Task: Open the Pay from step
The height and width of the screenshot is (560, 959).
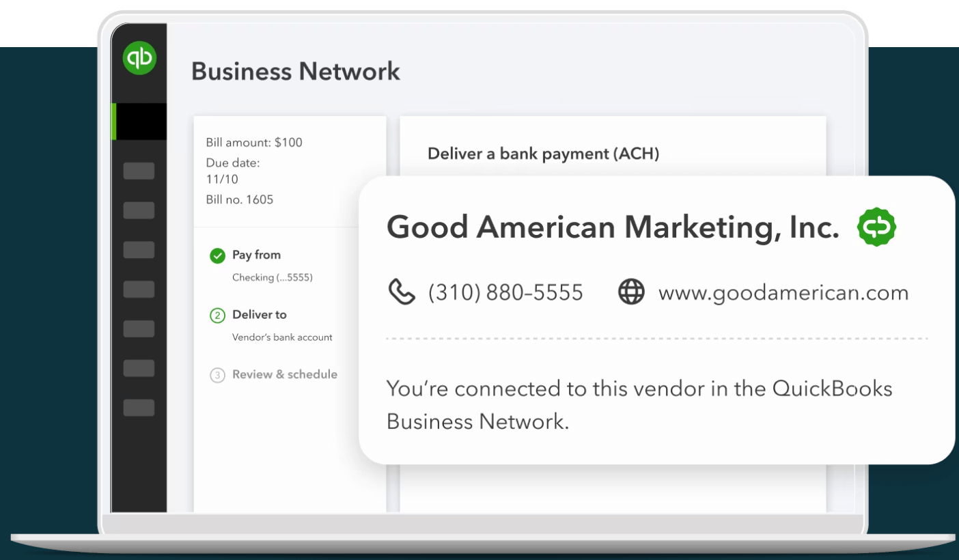Action: point(256,255)
